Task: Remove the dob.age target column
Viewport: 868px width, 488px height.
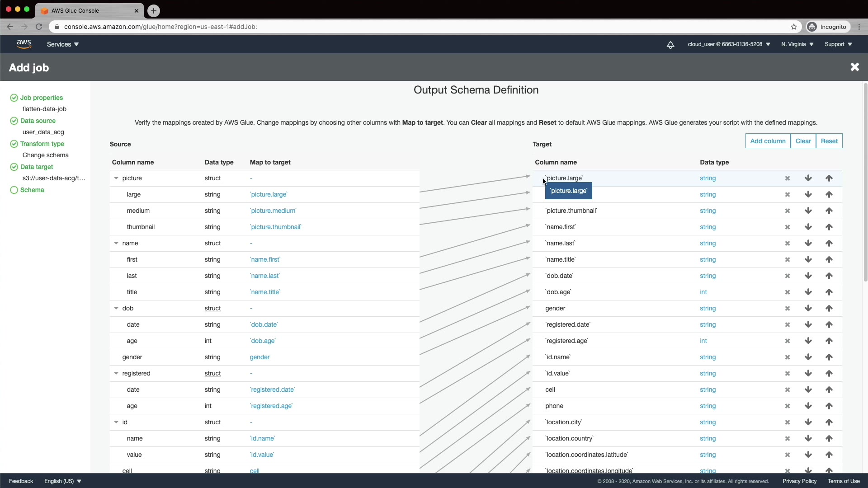Action: [787, 292]
